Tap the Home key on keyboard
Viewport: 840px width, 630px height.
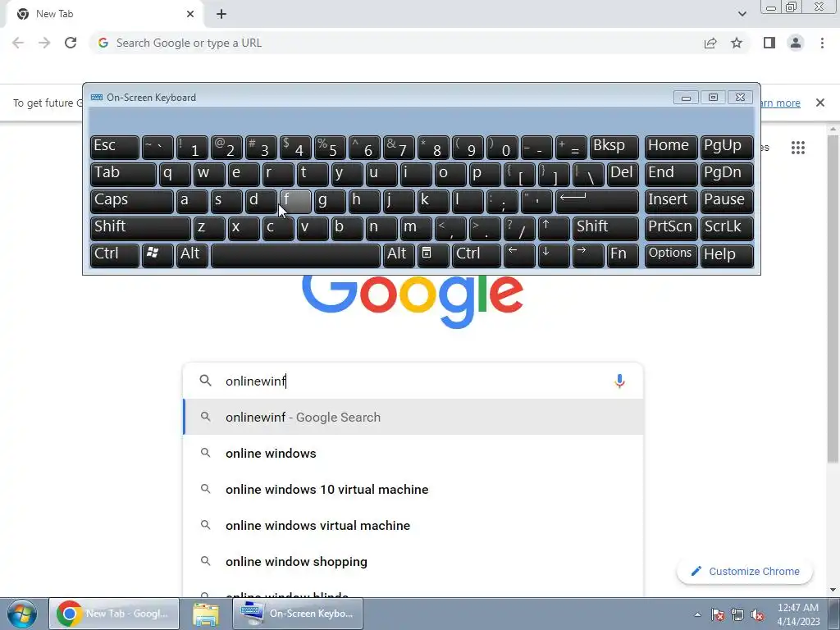671,147
